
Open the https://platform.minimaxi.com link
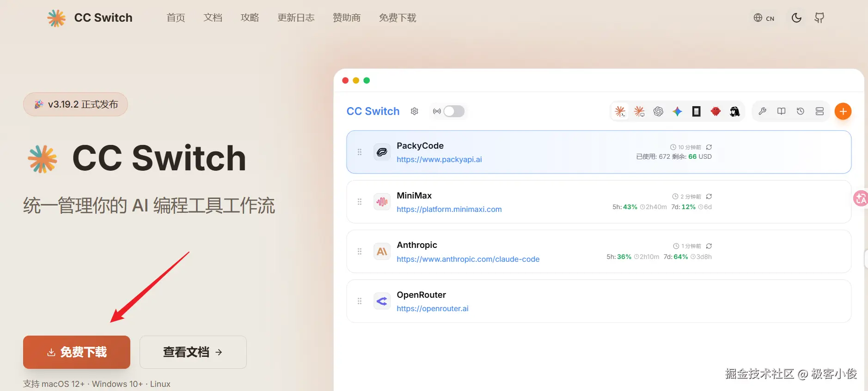(449, 209)
